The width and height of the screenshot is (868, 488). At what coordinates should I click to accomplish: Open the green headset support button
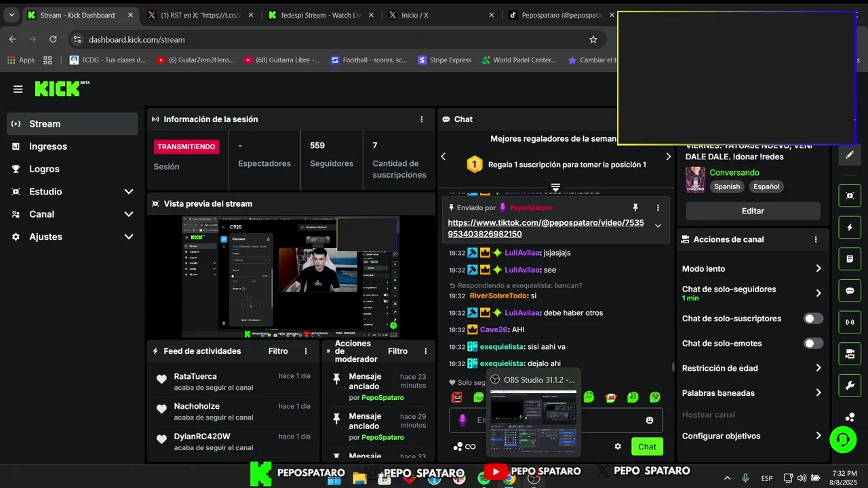843,440
